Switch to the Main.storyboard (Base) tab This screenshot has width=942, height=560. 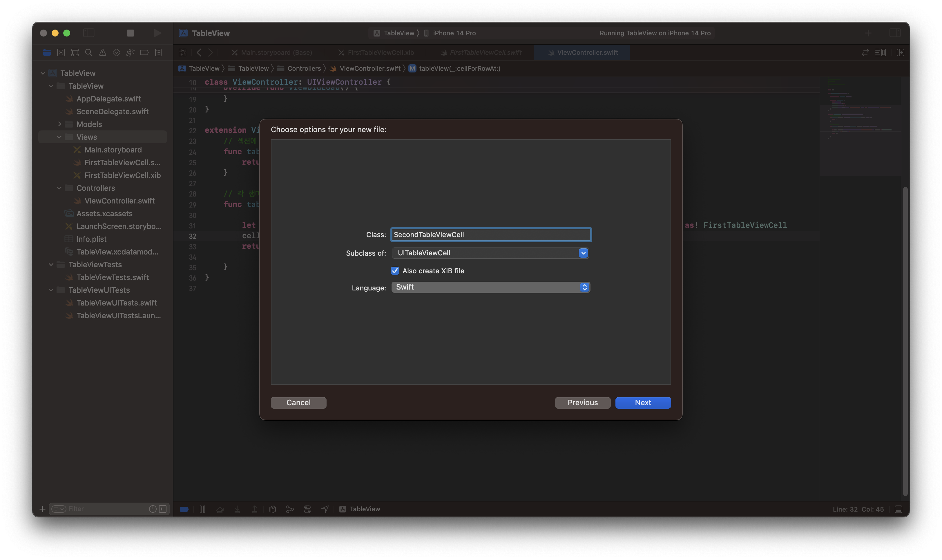276,52
